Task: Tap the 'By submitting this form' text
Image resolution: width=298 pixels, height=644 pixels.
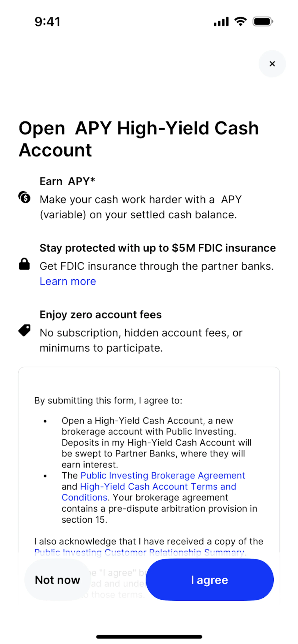Action: click(108, 400)
